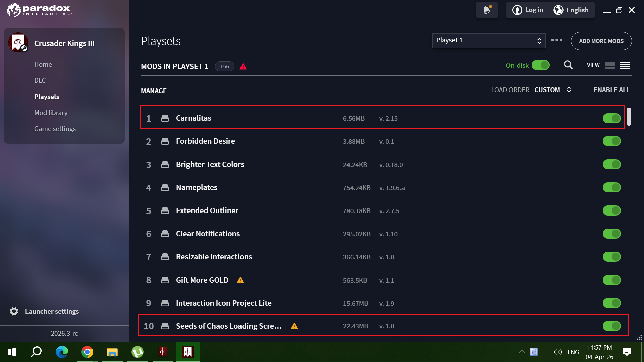Click the MANAGE heading
The height and width of the screenshot is (362, 644).
click(x=154, y=91)
